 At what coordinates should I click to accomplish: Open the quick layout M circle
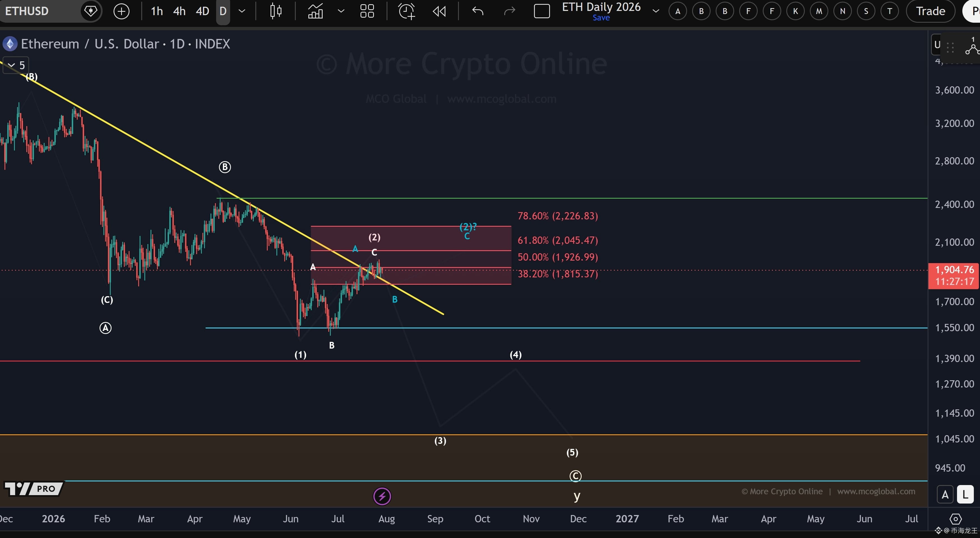click(819, 11)
